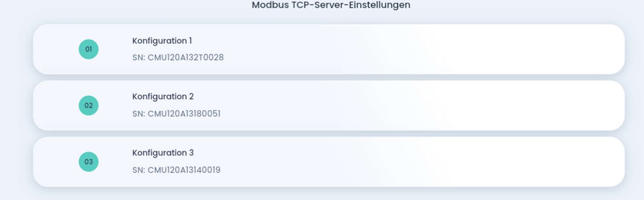Click the teal 02 badge icon
Screen dimensions: 644x200
pyautogui.click(x=89, y=105)
